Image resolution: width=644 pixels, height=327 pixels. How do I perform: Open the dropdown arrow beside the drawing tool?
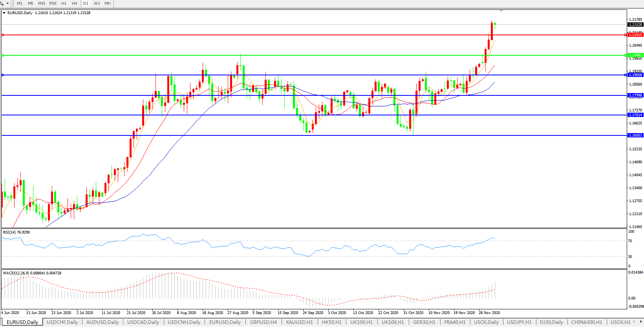[x=7, y=4]
